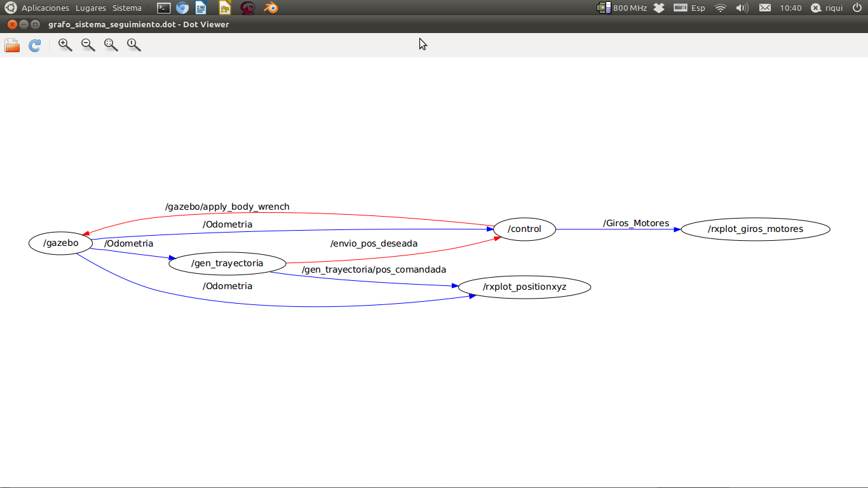The image size is (868, 488).
Task: Maximize the Dot Viewer window
Action: 35,24
